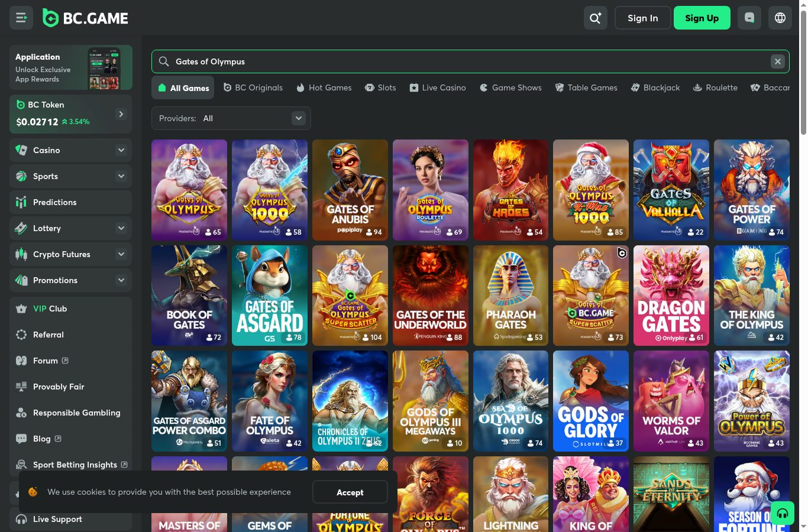Focus the Gates of Olympus search field
Screen dimensions: 808x532
470,61
